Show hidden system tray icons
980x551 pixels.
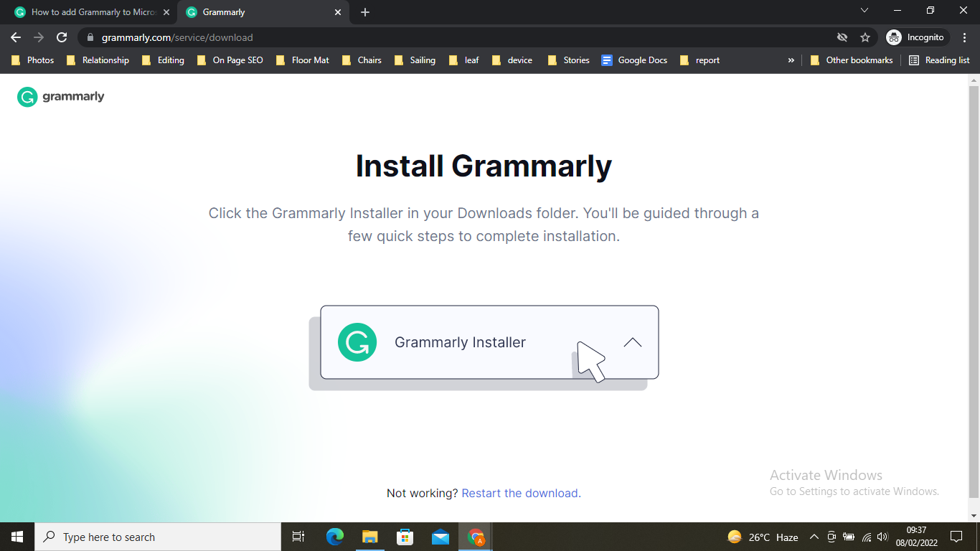coord(814,537)
